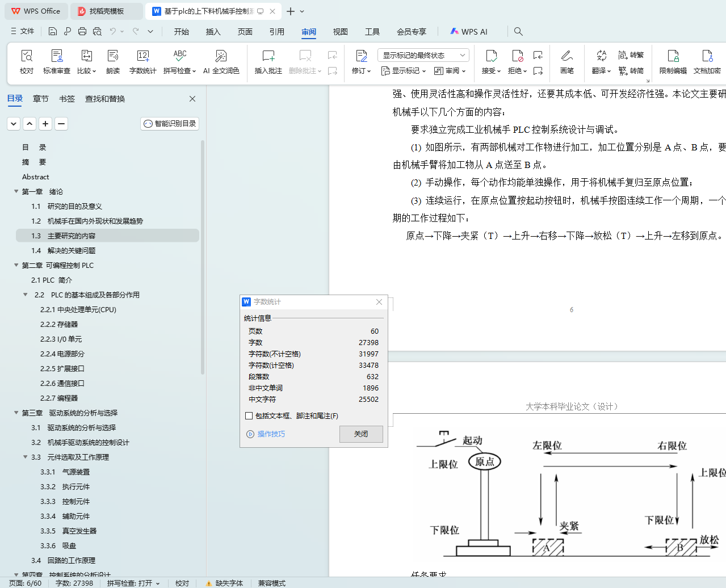Convert text with 转简 button
The width and height of the screenshot is (726, 588).
click(631, 71)
